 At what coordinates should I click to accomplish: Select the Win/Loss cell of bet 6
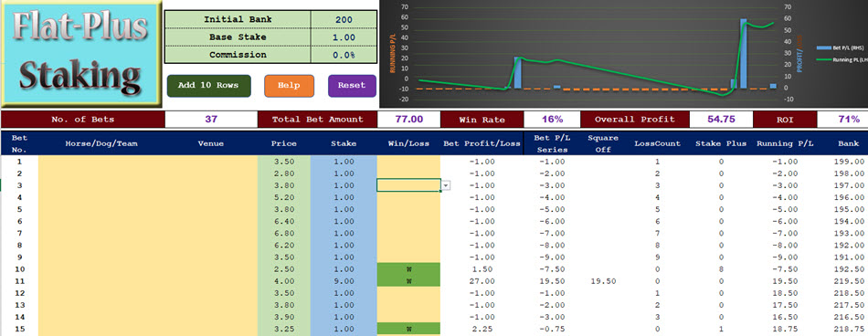(x=408, y=222)
